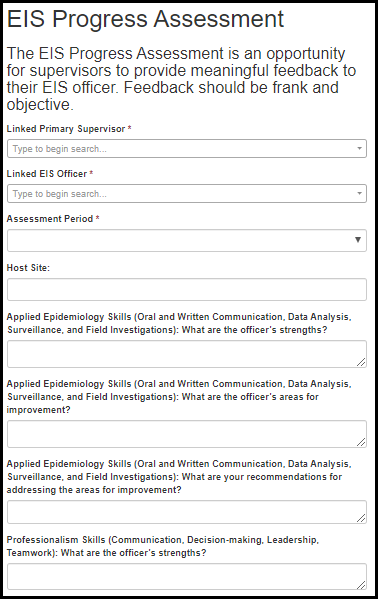This screenshot has height=599, width=378.
Task: Focus the Applied Epidemiology strengths text area
Action: coord(187,354)
